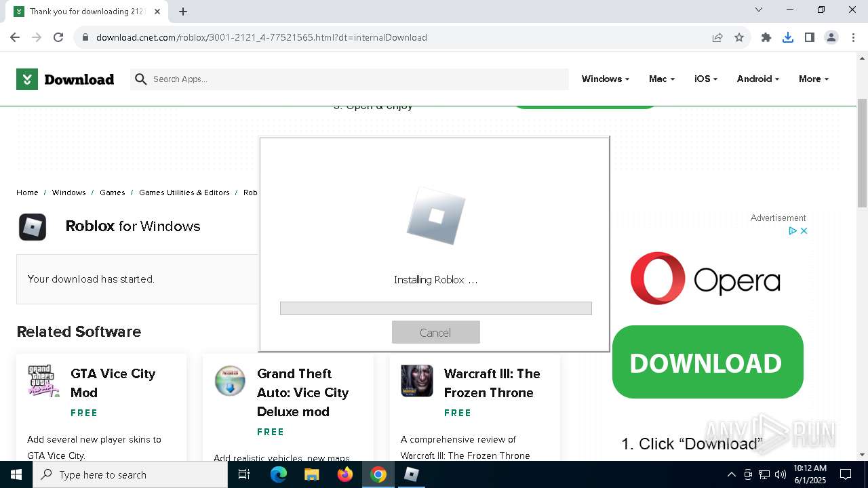Image resolution: width=868 pixels, height=488 pixels.
Task: Click the Games breadcrumb link
Action: pyautogui.click(x=113, y=192)
